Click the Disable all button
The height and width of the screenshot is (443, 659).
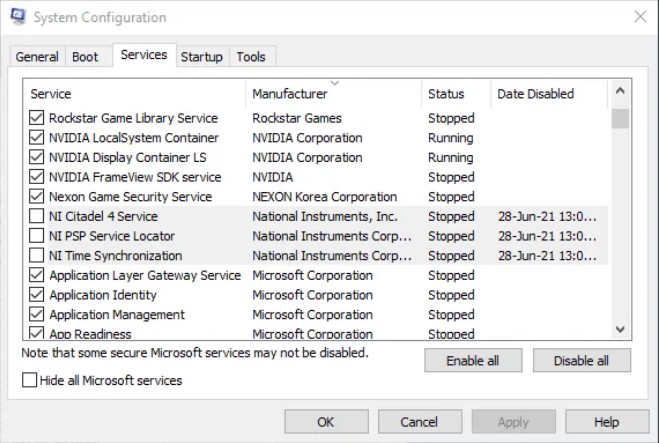(x=582, y=361)
